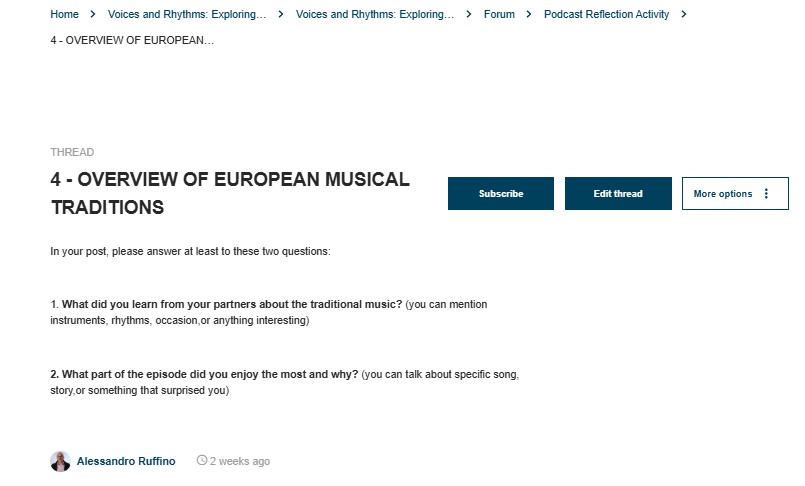This screenshot has width=805, height=486.
Task: Subscribe to this thread
Action: click(501, 193)
